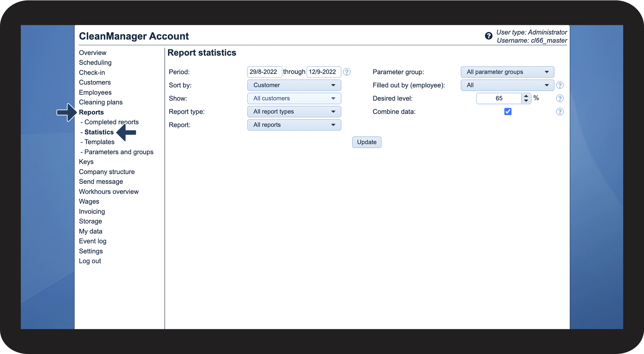The width and height of the screenshot is (644, 354).
Task: Increase Desired level with the up stepper arrow
Action: pyautogui.click(x=526, y=96)
